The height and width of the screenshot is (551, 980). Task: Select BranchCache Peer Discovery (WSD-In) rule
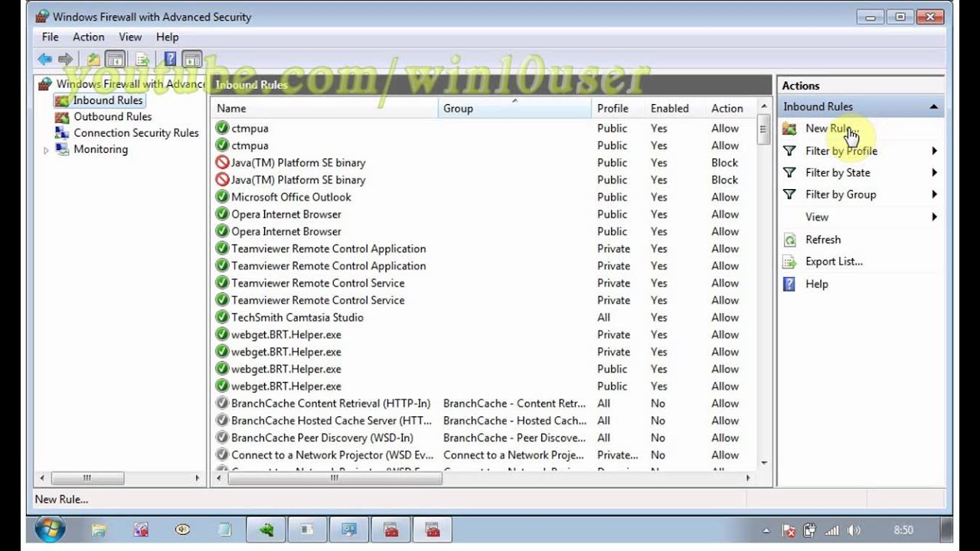(484, 438)
